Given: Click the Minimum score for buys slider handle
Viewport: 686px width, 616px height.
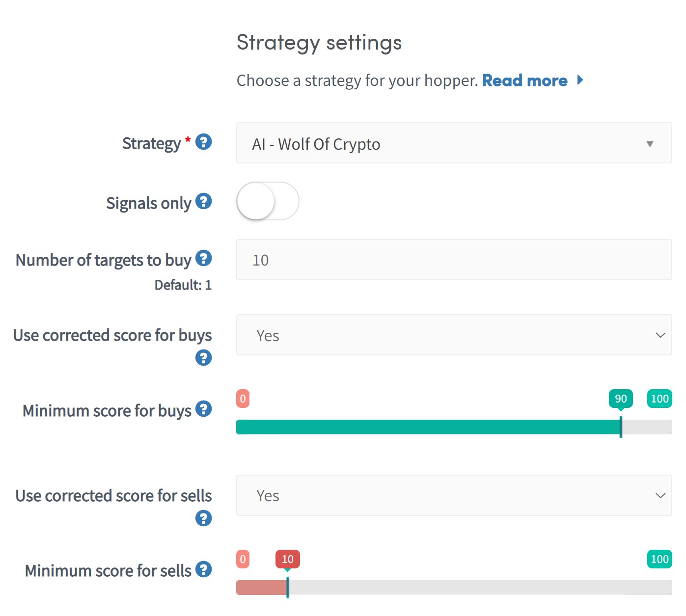Looking at the screenshot, I should [x=621, y=427].
